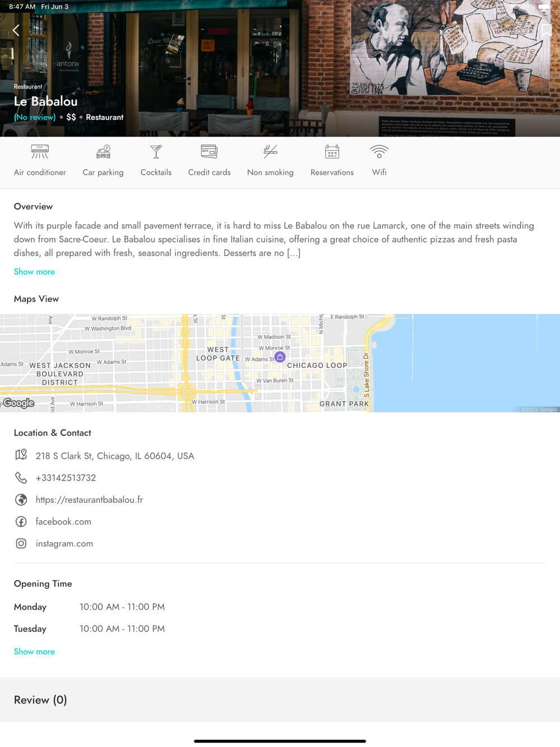Open the (No review) link
560x747 pixels.
pos(35,117)
